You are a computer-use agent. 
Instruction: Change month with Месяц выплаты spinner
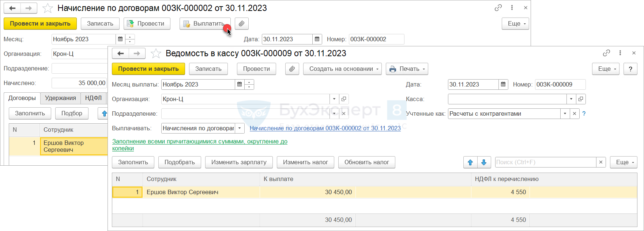[x=249, y=84]
